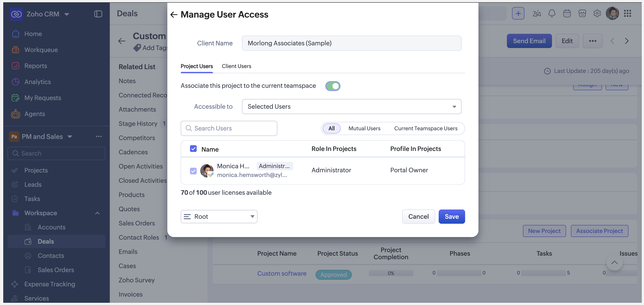Switch to the Client Users tab
This screenshot has height=305, width=644.
click(236, 66)
